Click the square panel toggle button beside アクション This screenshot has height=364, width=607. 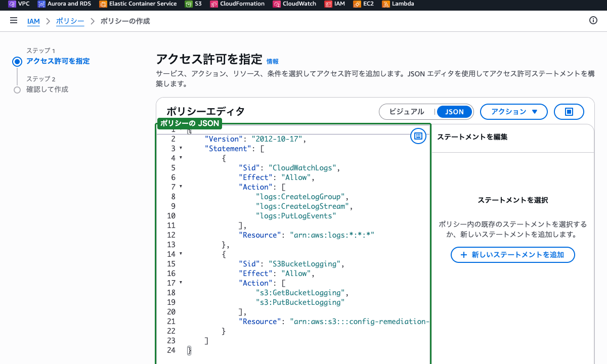point(569,112)
